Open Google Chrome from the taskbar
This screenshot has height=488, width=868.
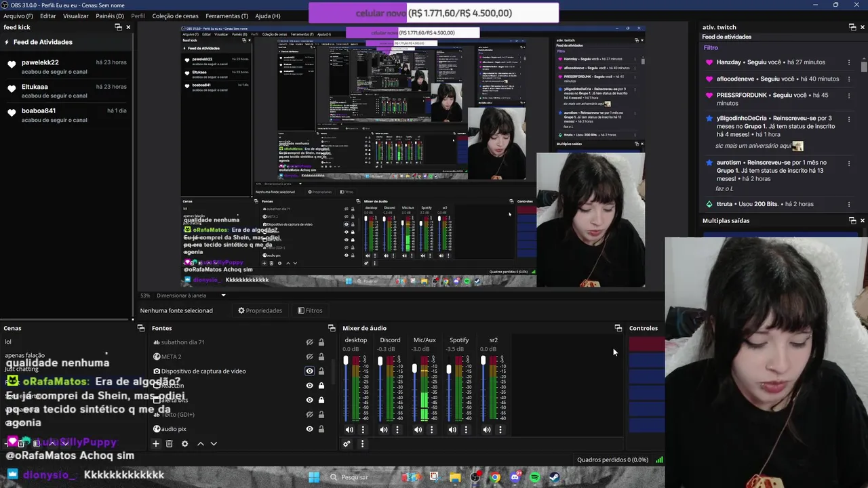coord(496,477)
